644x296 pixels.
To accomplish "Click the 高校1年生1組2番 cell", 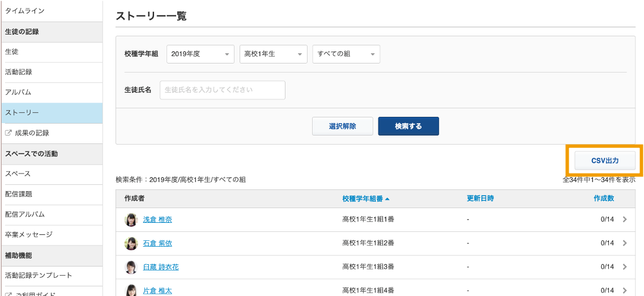I will (x=368, y=243).
